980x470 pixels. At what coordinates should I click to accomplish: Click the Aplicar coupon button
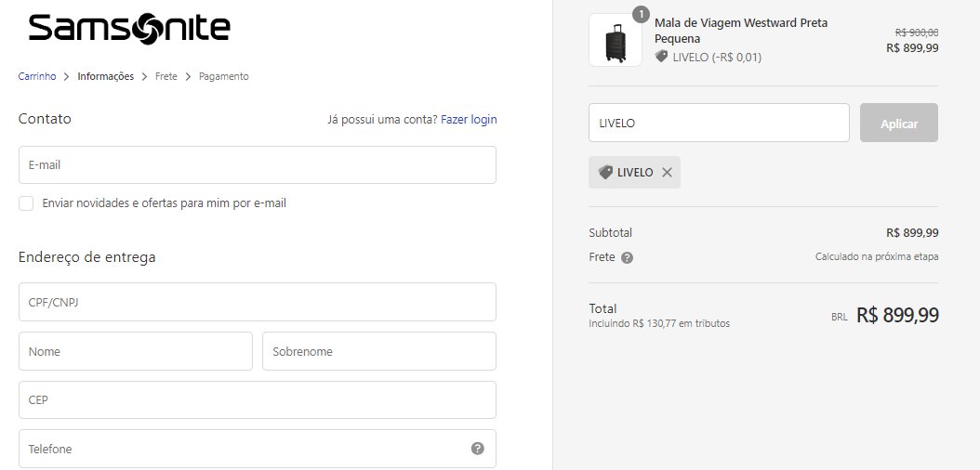coord(899,123)
